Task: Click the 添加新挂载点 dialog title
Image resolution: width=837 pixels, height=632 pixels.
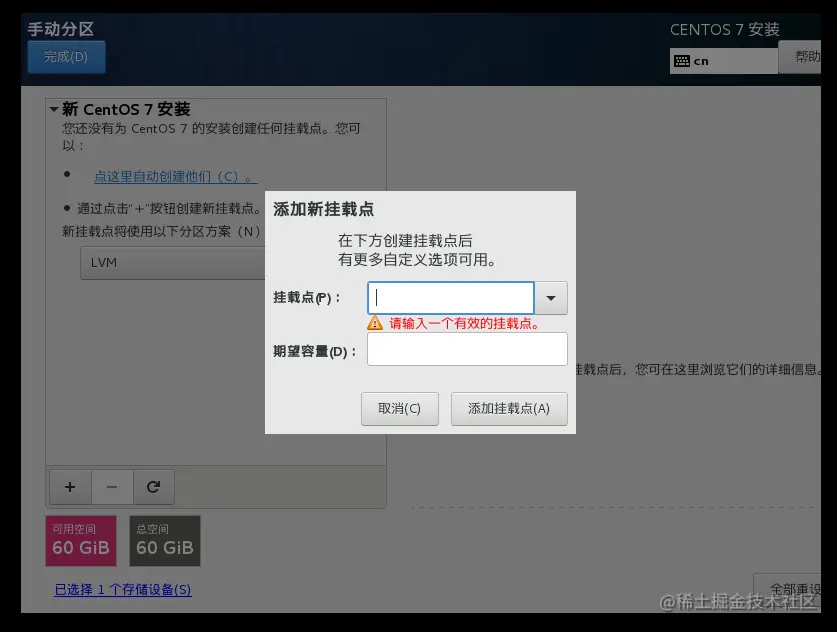Action: 323,209
